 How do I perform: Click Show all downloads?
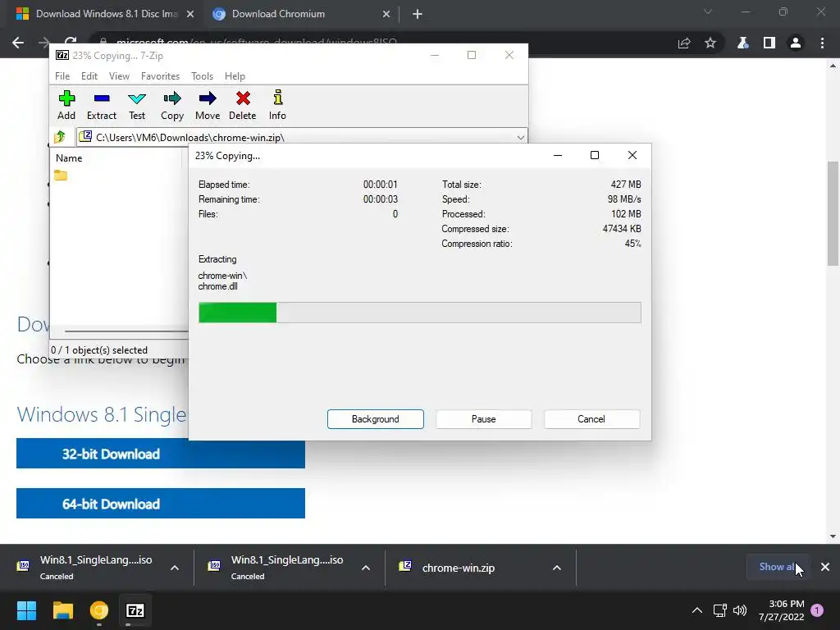(x=778, y=567)
